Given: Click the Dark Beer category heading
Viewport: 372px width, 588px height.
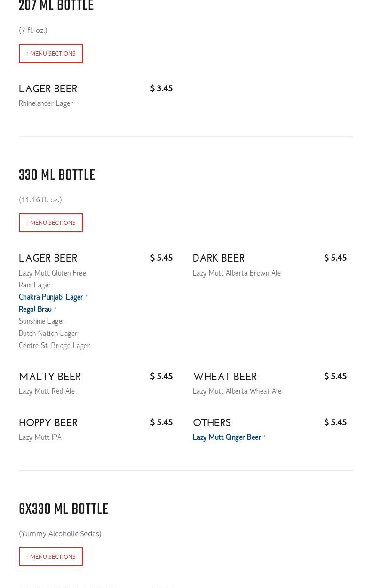Looking at the screenshot, I should [x=219, y=258].
